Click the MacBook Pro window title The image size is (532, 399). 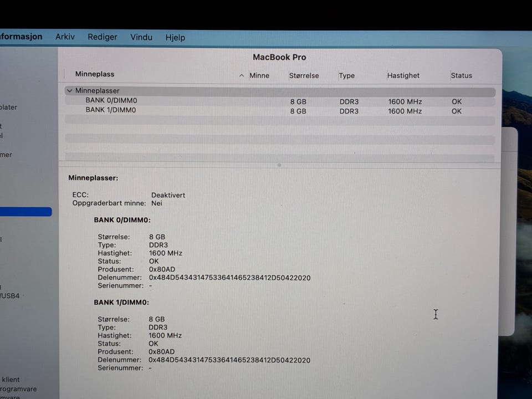[279, 57]
